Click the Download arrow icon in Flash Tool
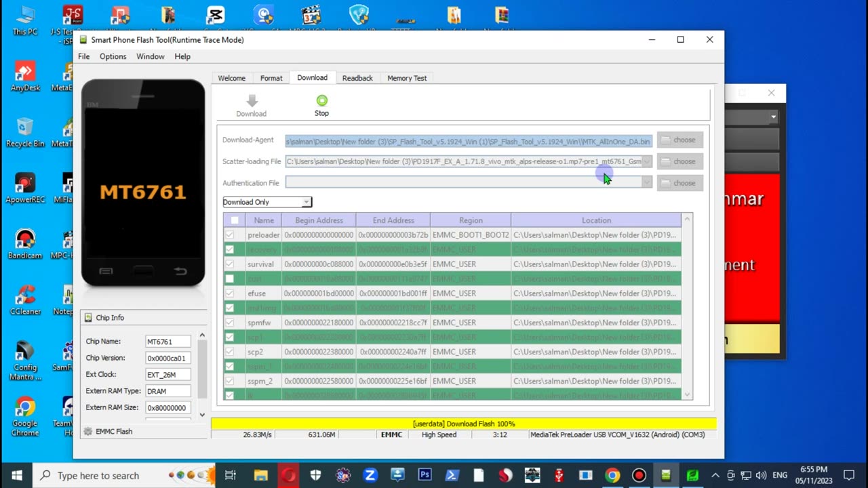The height and width of the screenshot is (488, 868). point(252,100)
